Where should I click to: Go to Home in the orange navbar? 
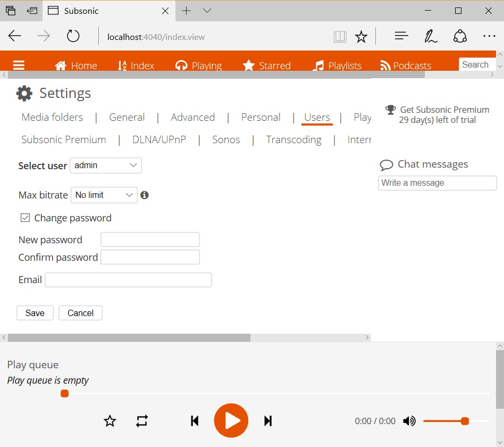point(76,65)
